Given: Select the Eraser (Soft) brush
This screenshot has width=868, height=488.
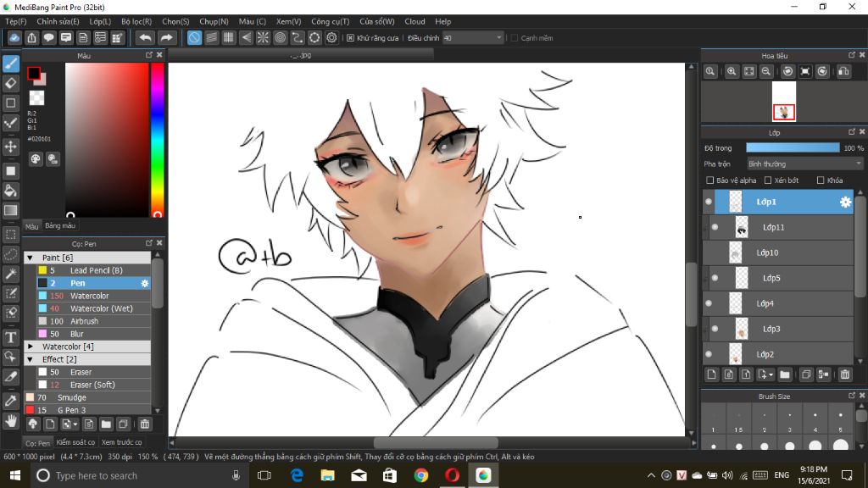Looking at the screenshot, I should [94, 385].
